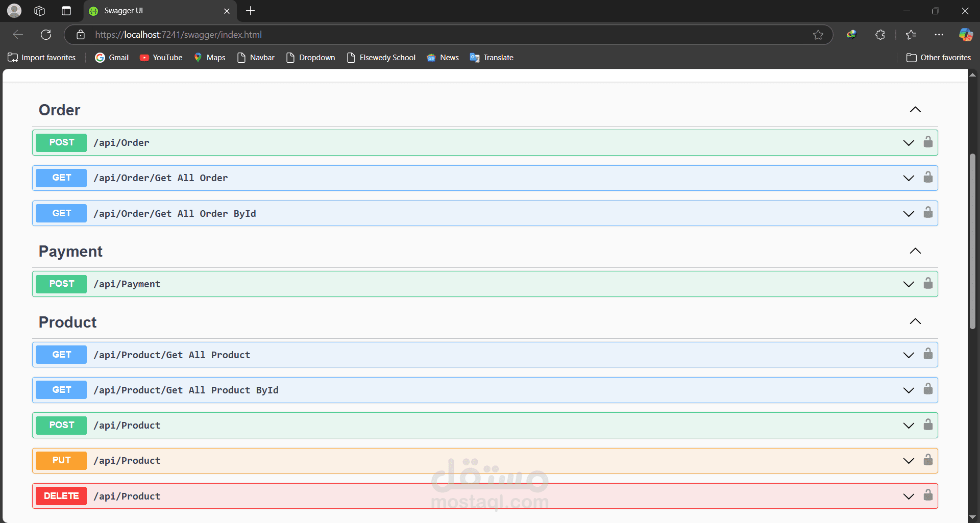The image size is (980, 523).
Task: Collapse the Order section
Action: tap(915, 110)
